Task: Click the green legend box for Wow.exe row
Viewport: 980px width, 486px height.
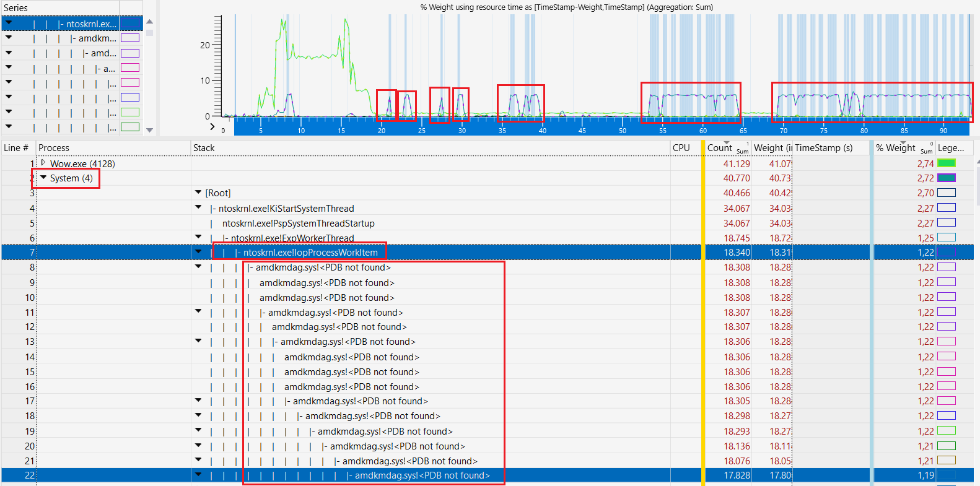Action: [947, 163]
